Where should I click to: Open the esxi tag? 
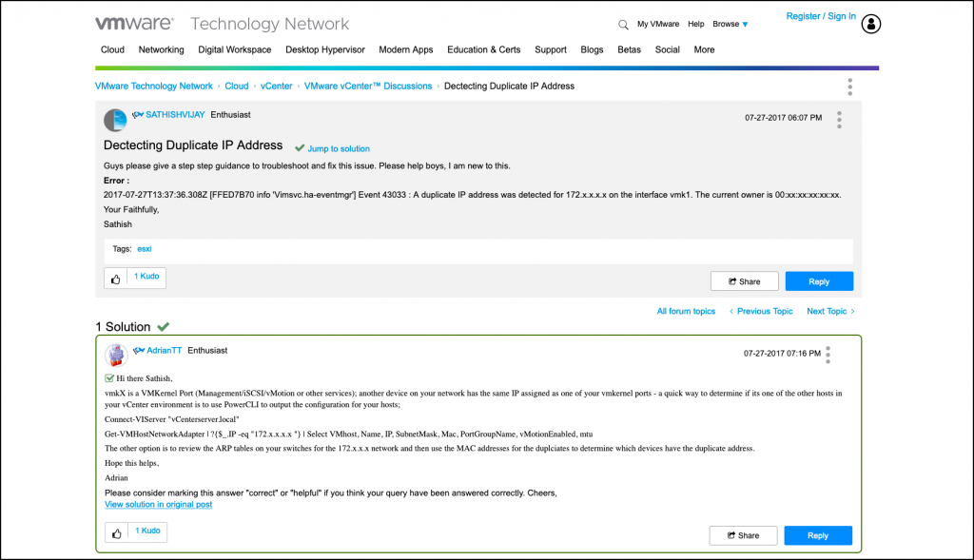coord(144,249)
